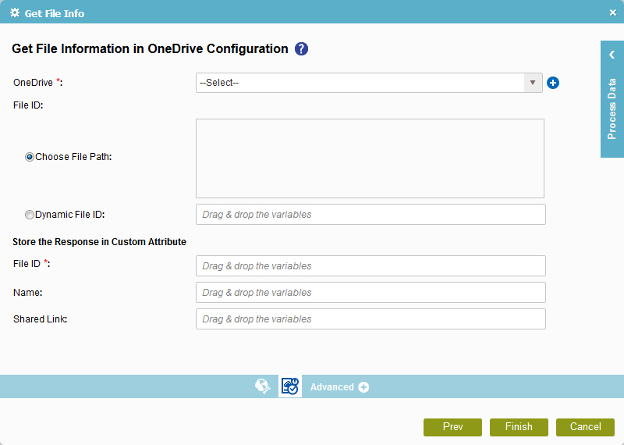624x445 pixels.
Task: Expand the Advanced plus icon
Action: tap(363, 387)
